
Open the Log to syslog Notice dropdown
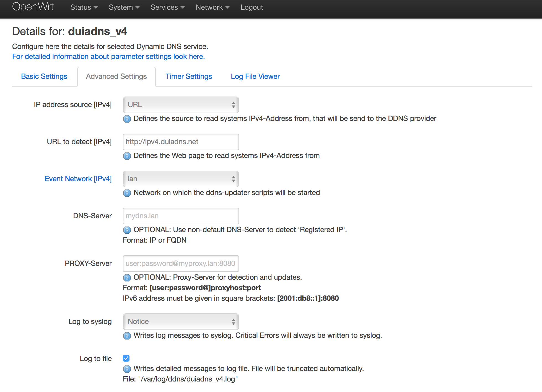[x=181, y=322]
